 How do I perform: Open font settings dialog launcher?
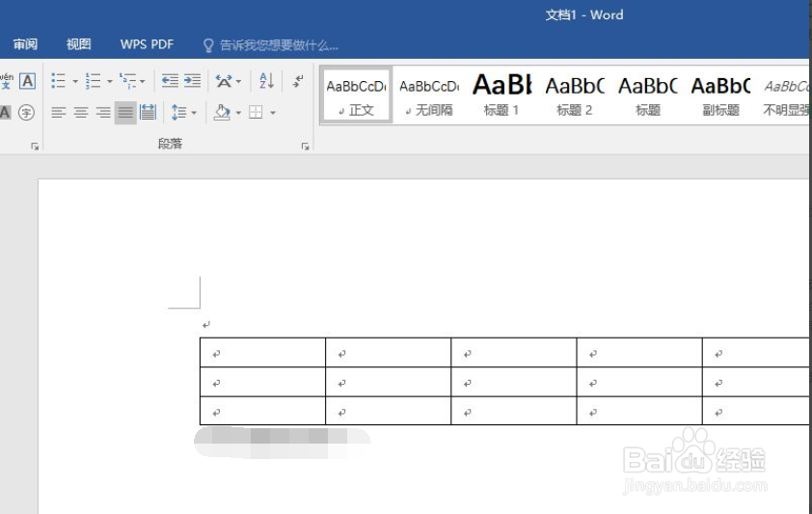point(35,147)
